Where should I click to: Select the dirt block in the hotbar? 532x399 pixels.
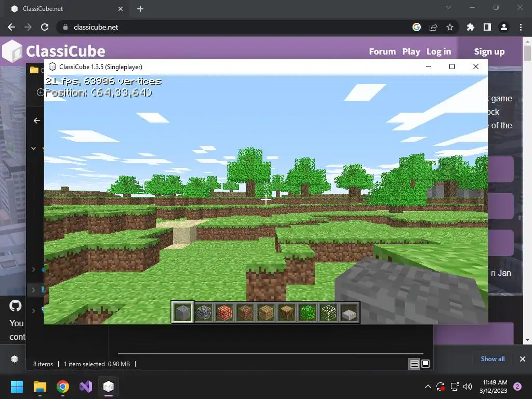click(x=245, y=312)
